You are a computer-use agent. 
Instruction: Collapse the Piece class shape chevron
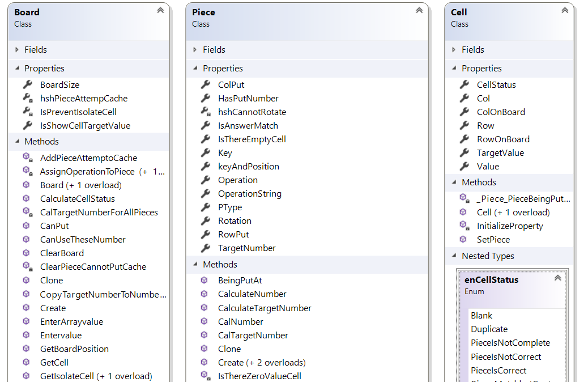419,11
